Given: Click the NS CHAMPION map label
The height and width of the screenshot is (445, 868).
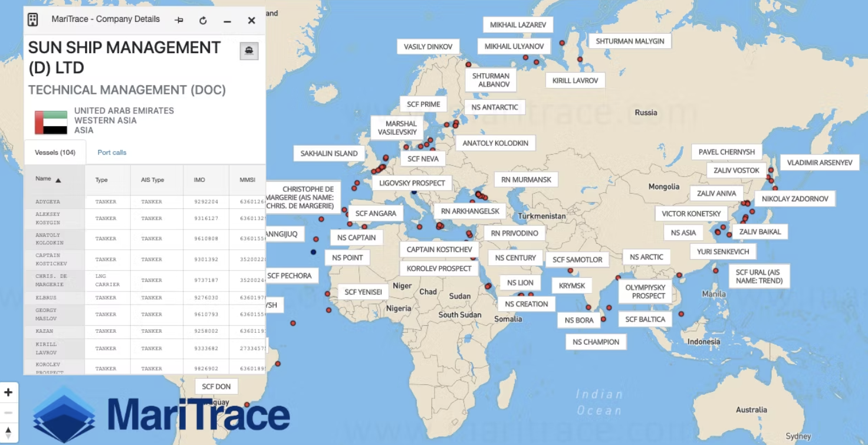Looking at the screenshot, I should tap(596, 342).
